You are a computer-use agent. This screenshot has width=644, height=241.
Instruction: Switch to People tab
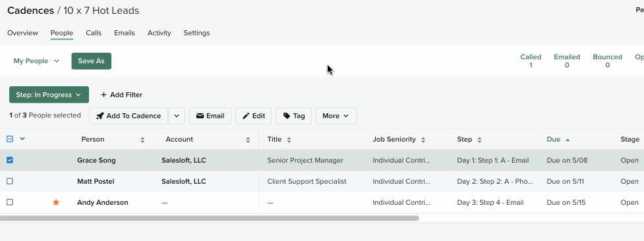pos(61,33)
